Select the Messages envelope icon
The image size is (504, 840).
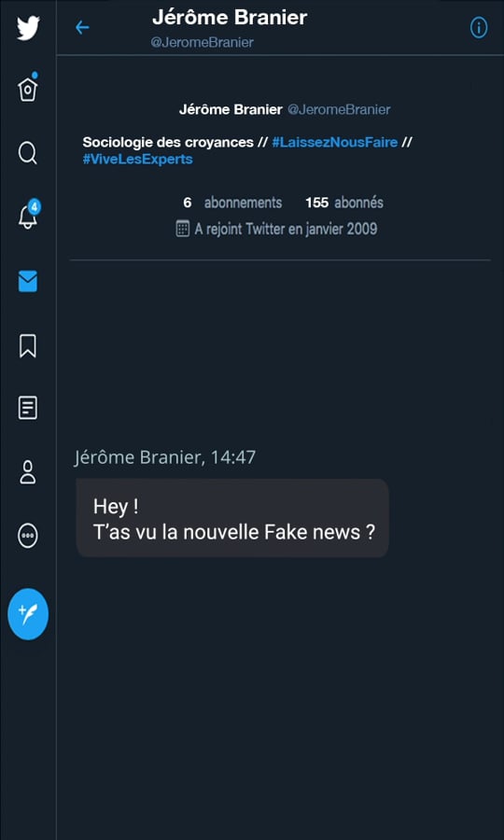click(x=28, y=281)
